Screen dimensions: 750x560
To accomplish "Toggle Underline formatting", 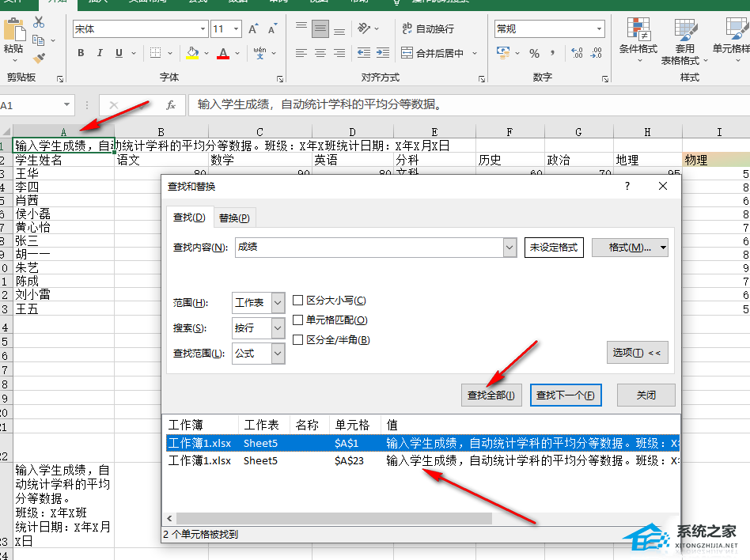I will (119, 53).
